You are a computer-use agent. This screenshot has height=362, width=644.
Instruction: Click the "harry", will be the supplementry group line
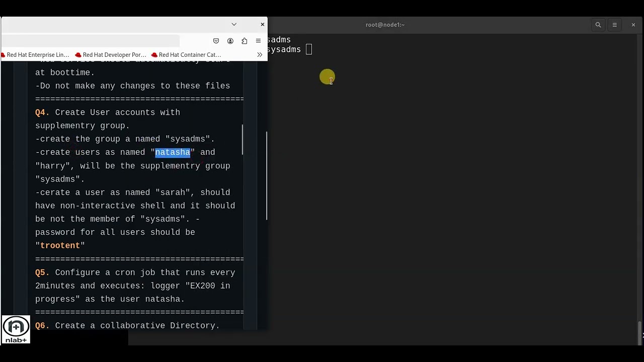point(132,166)
